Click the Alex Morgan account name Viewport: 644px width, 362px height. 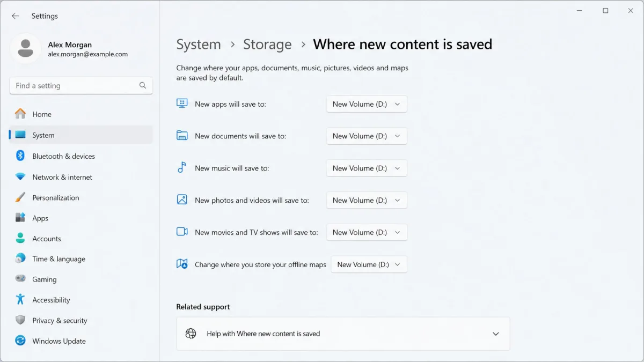tap(70, 45)
